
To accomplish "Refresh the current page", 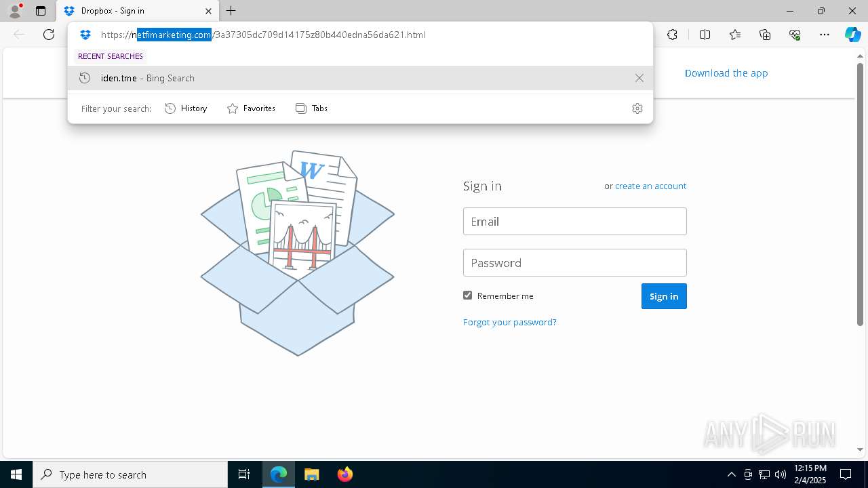I will click(x=49, y=35).
